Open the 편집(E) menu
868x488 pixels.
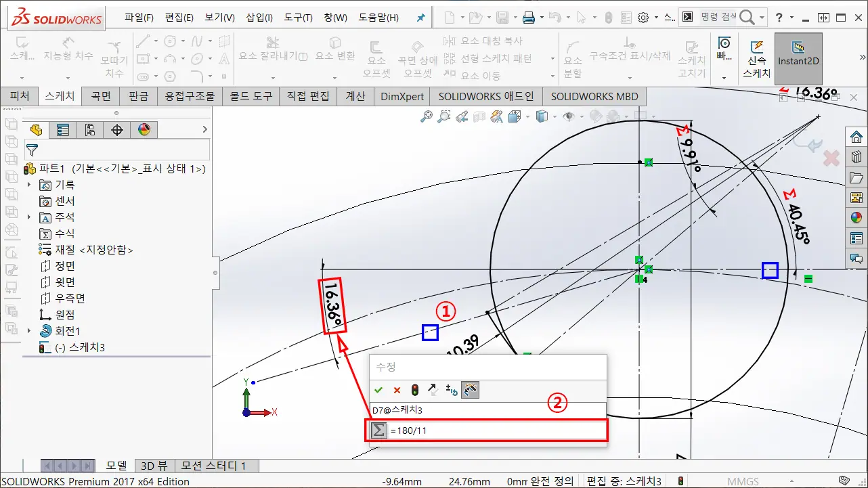click(179, 18)
